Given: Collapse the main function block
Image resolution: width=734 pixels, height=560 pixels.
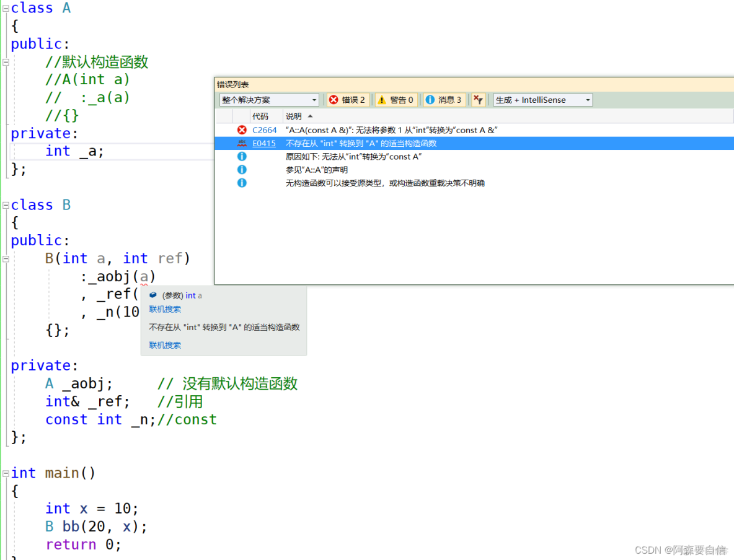Looking at the screenshot, I should [x=6, y=473].
